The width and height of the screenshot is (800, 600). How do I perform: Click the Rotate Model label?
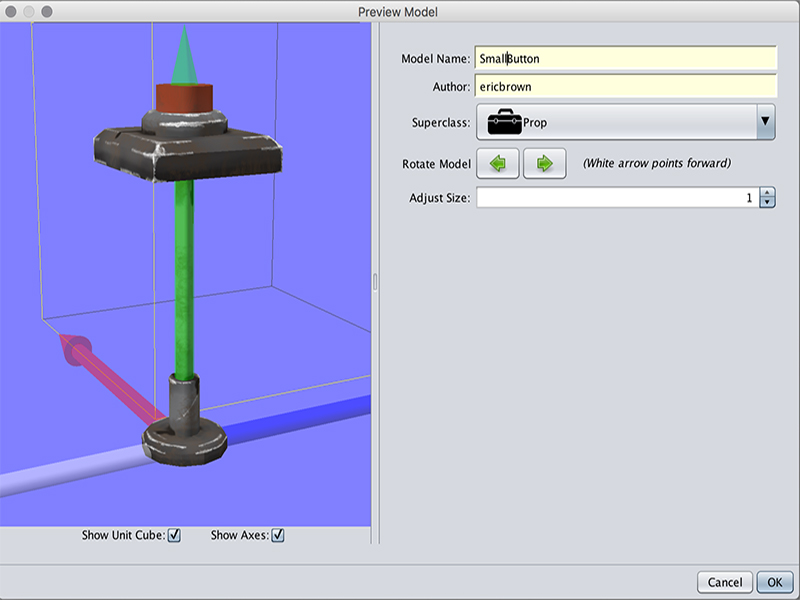[x=436, y=164]
